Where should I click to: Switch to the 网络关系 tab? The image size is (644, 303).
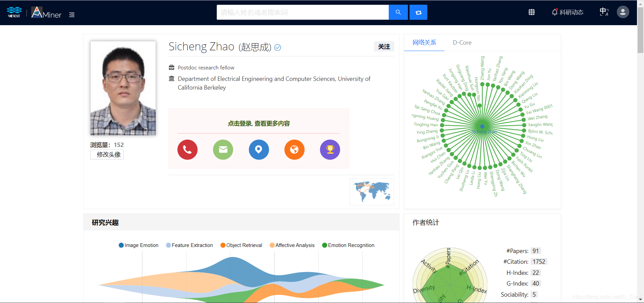(424, 43)
